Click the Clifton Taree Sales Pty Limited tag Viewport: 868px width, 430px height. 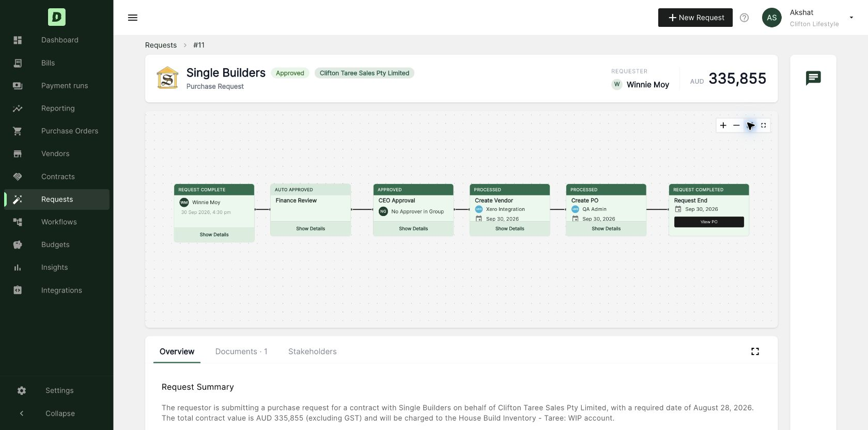pos(364,73)
